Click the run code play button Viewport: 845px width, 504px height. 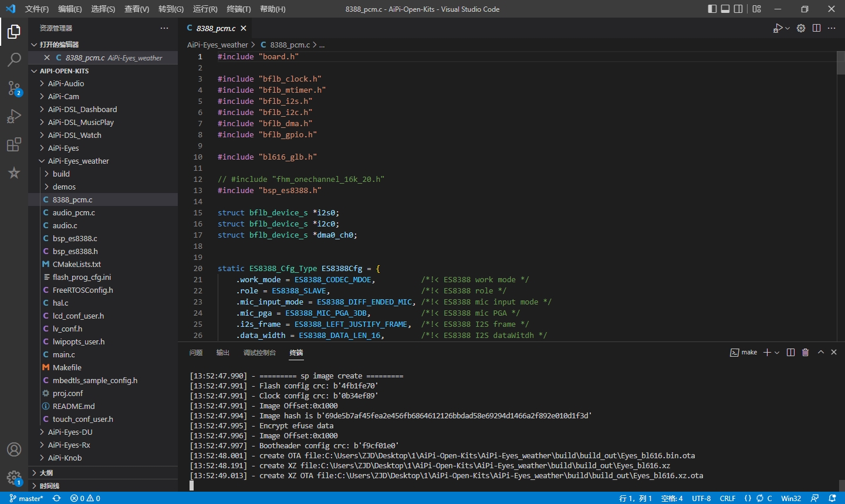(x=778, y=28)
